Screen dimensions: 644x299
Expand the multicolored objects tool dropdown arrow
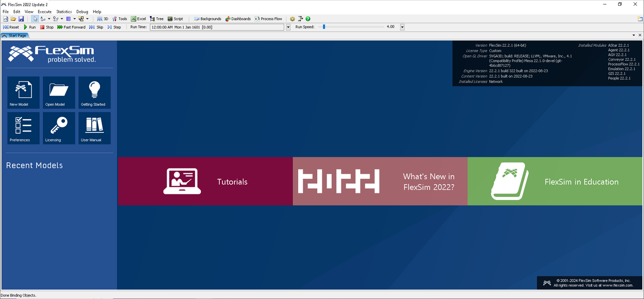(87, 19)
